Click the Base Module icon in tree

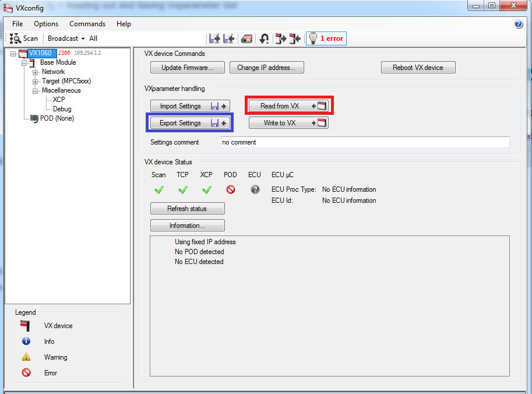[x=32, y=63]
